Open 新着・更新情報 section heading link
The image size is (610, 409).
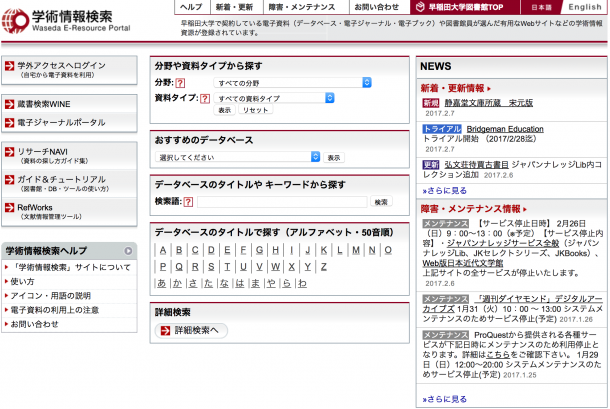[455, 88]
